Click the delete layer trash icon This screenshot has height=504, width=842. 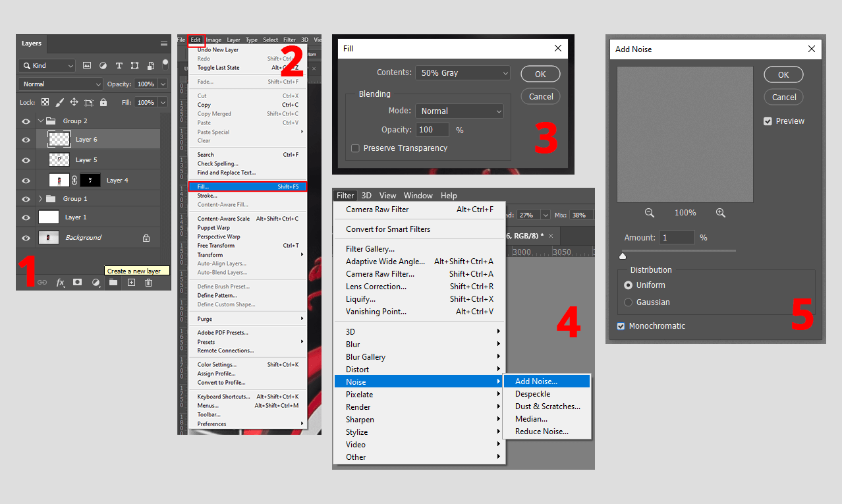148,282
